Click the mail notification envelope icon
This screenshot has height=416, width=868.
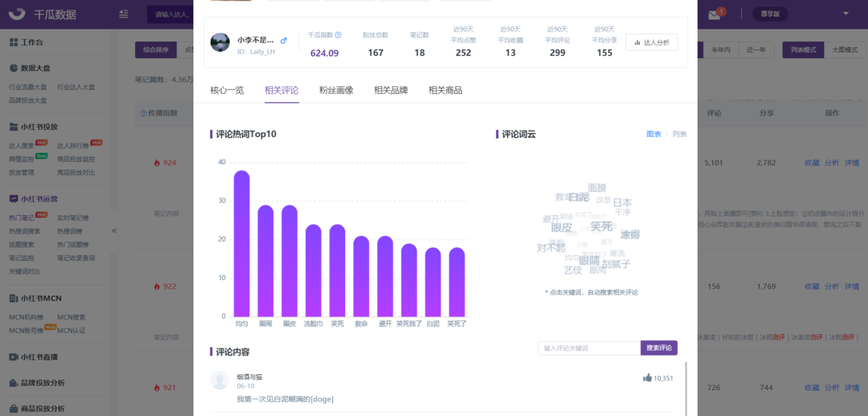(x=714, y=15)
